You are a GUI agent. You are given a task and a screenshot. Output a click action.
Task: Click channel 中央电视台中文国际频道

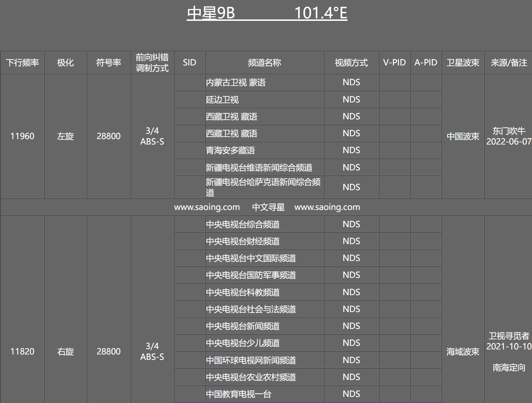[251, 258]
